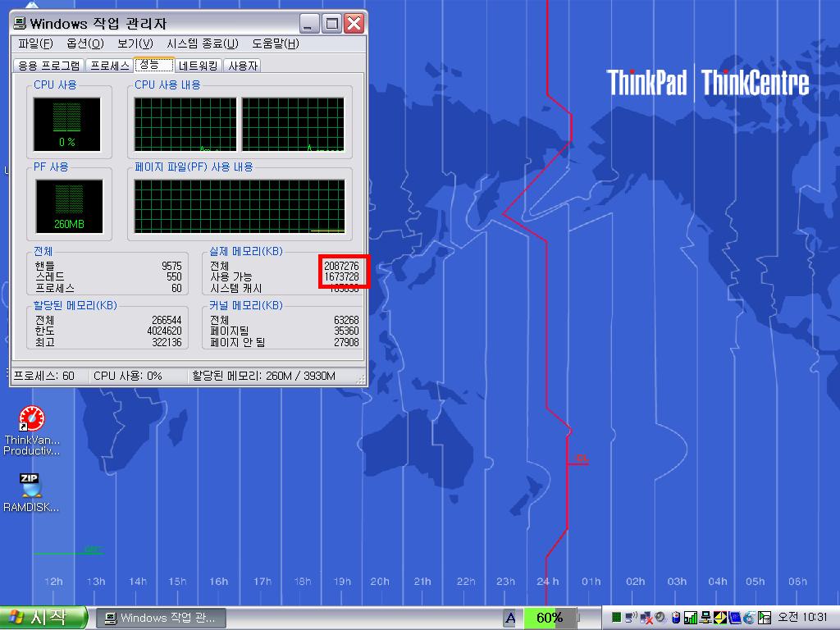
Task: Click the green CPU meter tray icon
Action: pyautogui.click(x=616, y=618)
